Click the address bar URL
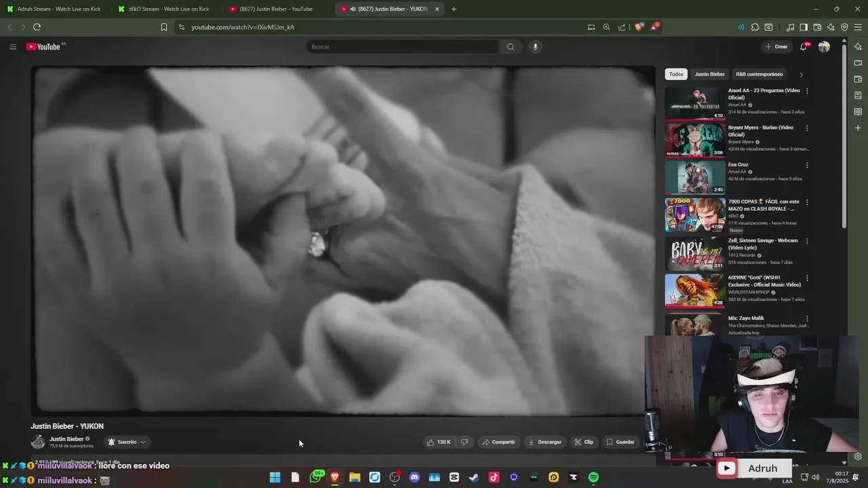The image size is (868, 488). pos(243,27)
